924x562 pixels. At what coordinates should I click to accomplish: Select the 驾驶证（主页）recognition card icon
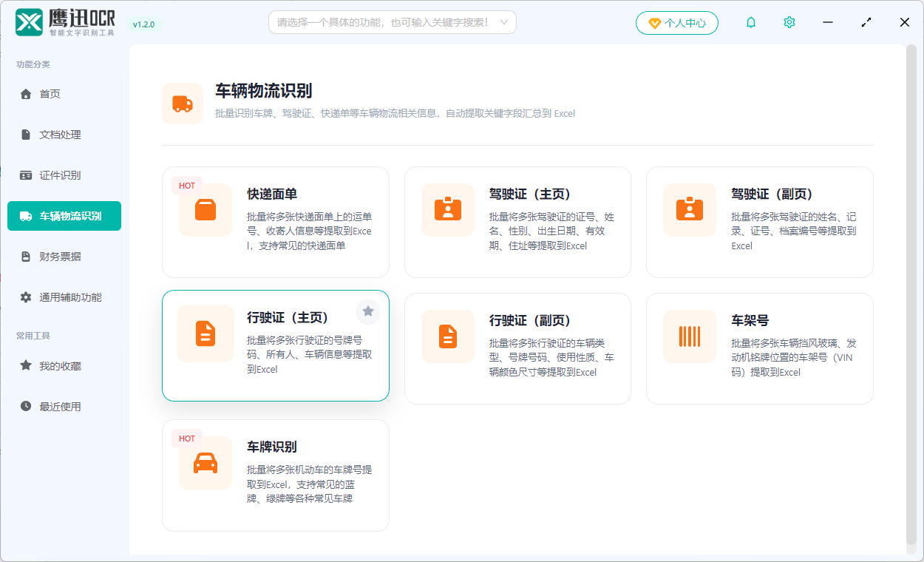click(x=447, y=209)
